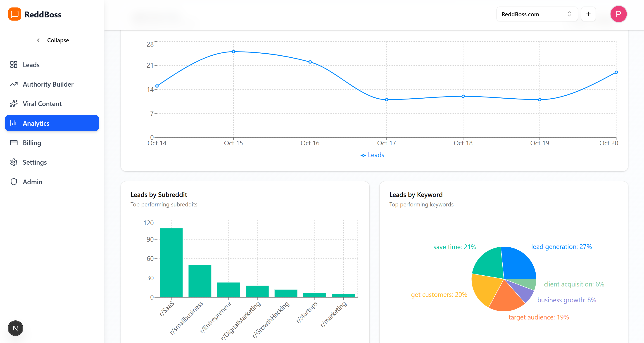Image resolution: width=644 pixels, height=343 pixels.
Task: Click the Admin shield icon
Action: [14, 182]
